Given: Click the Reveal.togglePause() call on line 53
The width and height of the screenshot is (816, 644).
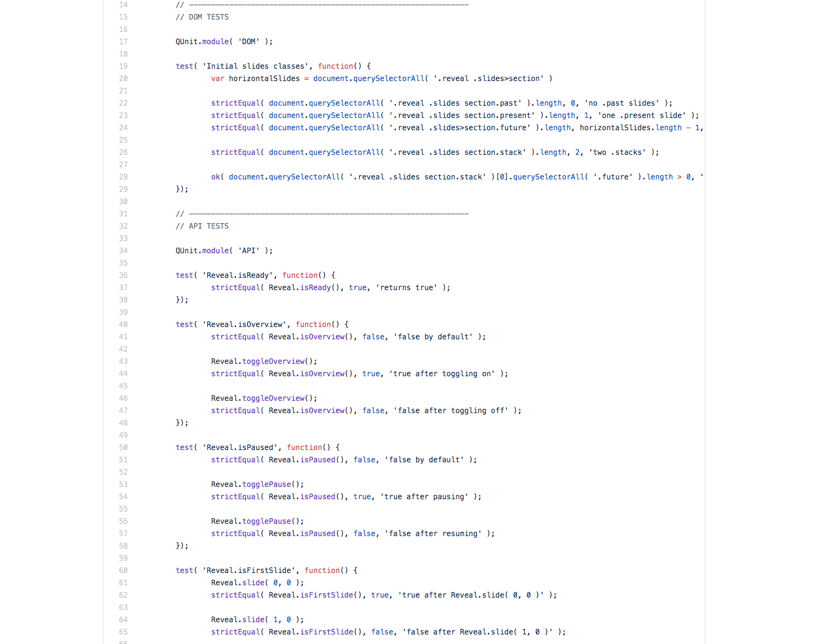Looking at the screenshot, I should point(257,484).
